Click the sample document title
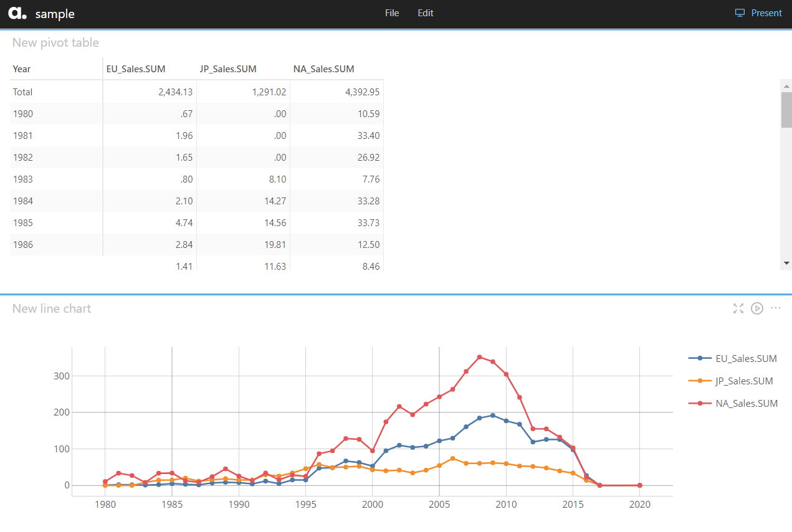 pyautogui.click(x=55, y=14)
